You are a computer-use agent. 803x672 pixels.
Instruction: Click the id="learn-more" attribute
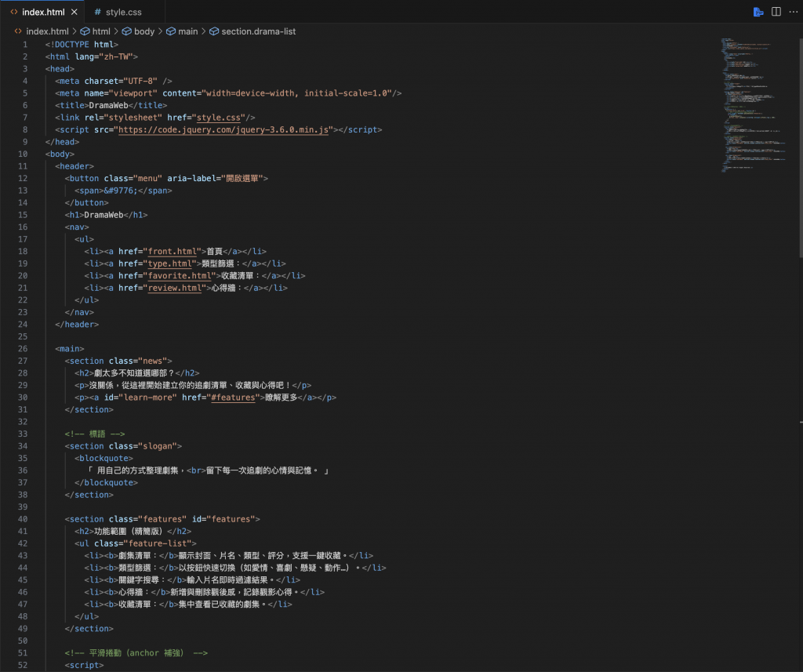[140, 398]
